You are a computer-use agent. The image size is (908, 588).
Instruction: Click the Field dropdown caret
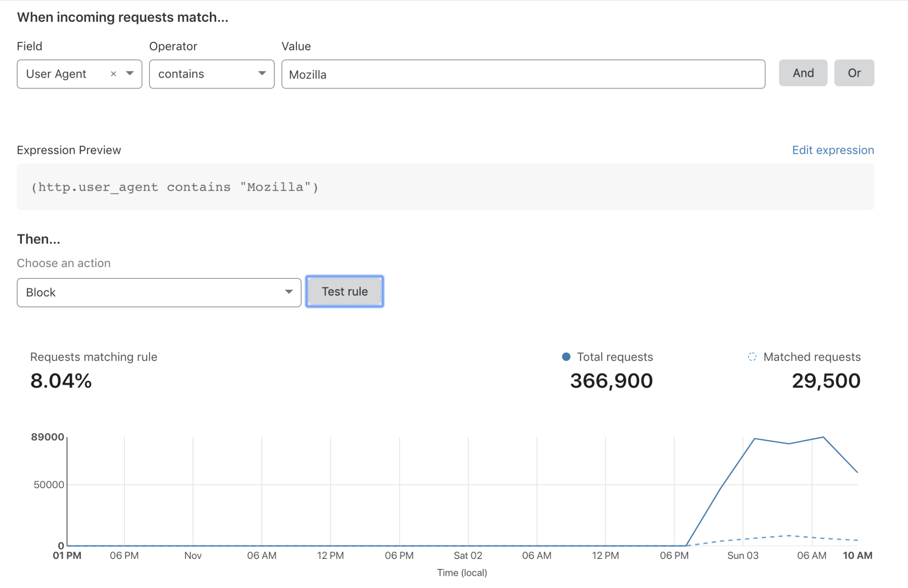point(130,74)
